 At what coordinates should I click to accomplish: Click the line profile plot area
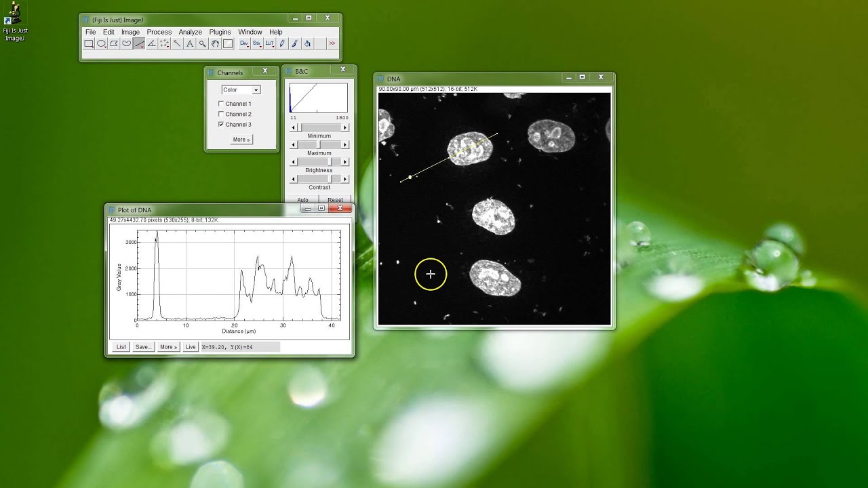(238, 275)
